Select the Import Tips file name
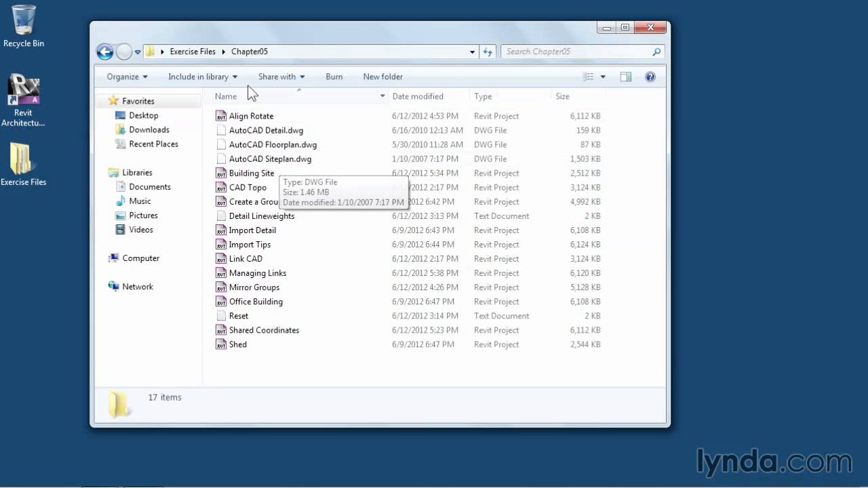The width and height of the screenshot is (868, 488). (250, 244)
